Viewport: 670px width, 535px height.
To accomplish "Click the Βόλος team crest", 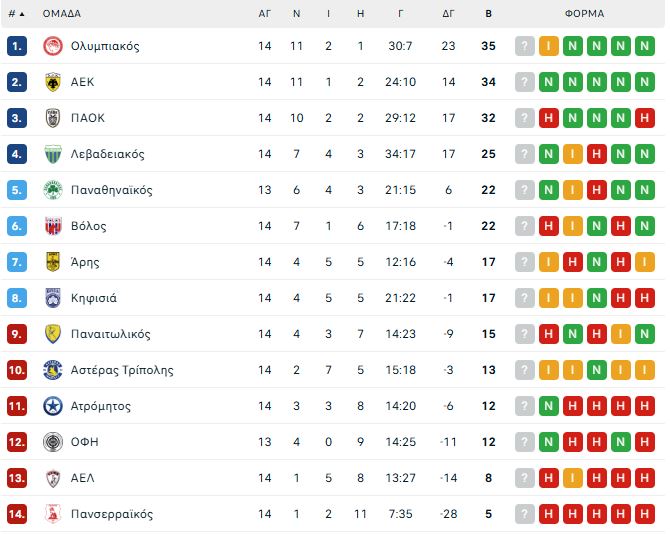I will (x=53, y=226).
